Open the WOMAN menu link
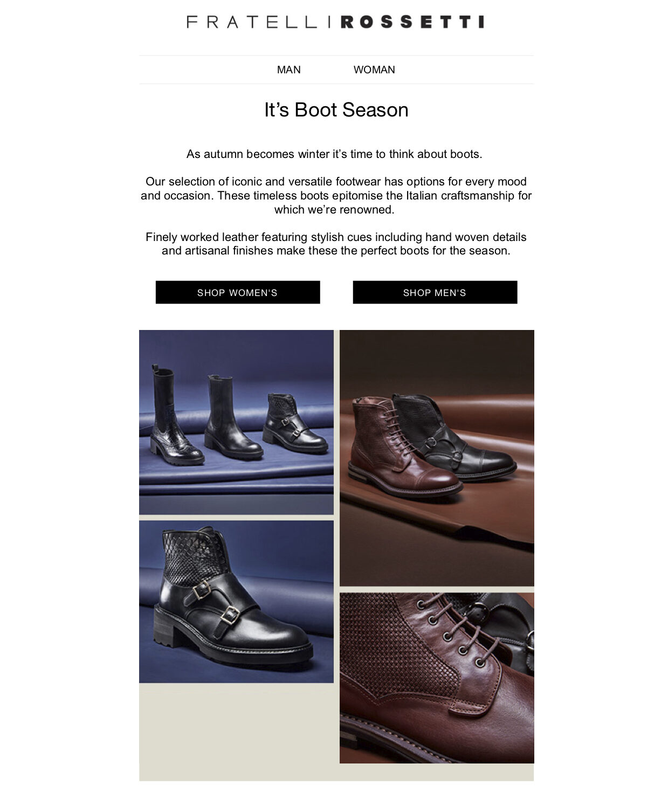 [x=374, y=70]
